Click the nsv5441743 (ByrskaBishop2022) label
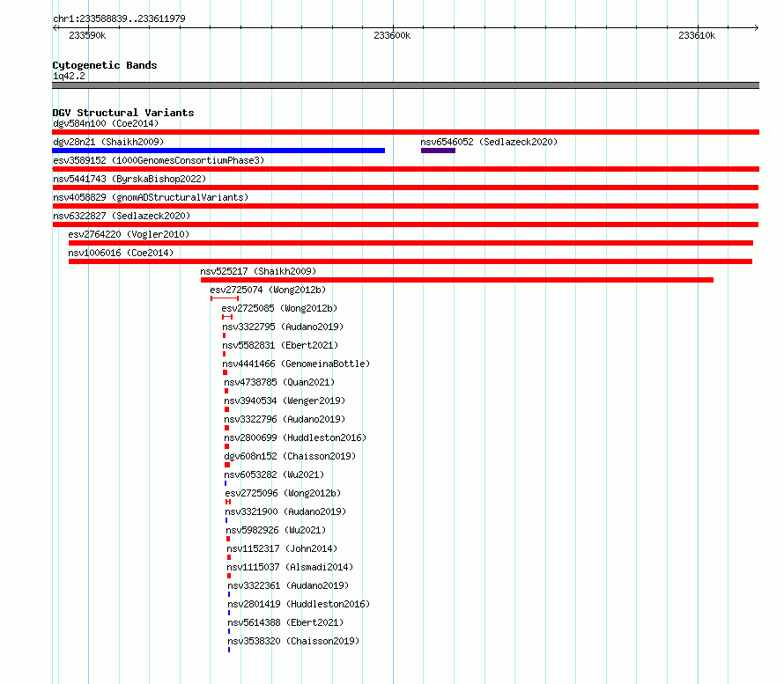Viewport: 784px width, 684px height. tap(129, 179)
